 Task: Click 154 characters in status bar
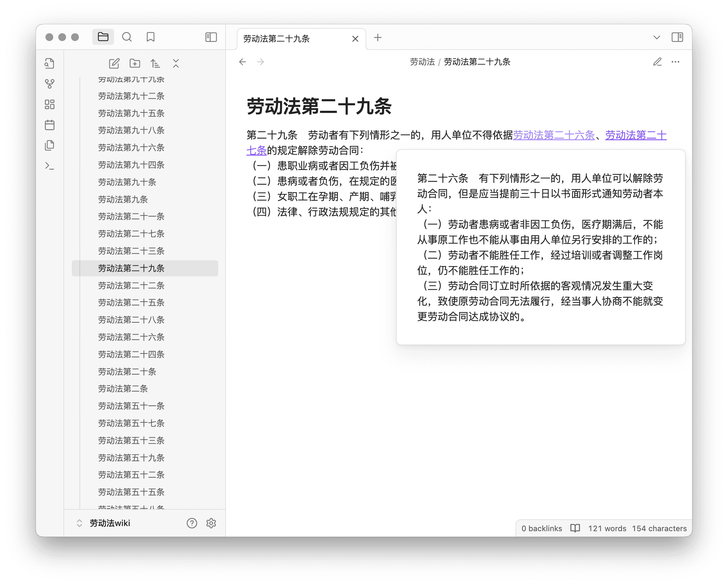[659, 528]
